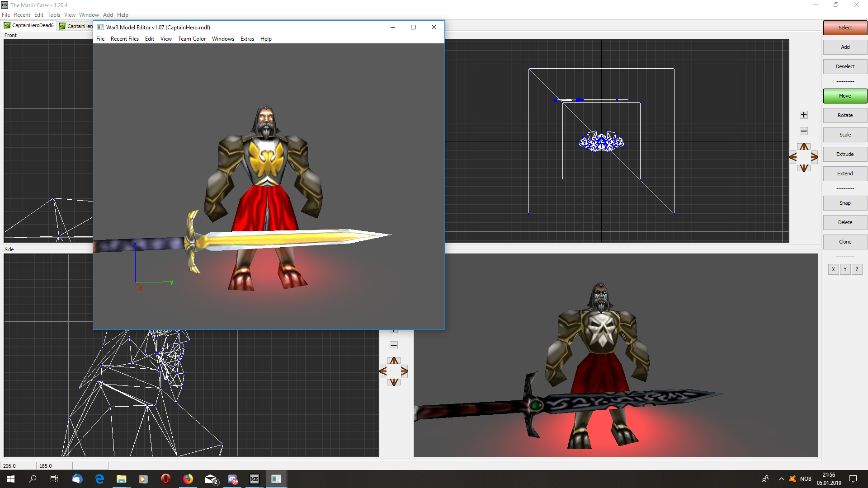The width and height of the screenshot is (868, 488).
Task: Open Windows menu in War3 Model Editor
Action: pos(223,39)
